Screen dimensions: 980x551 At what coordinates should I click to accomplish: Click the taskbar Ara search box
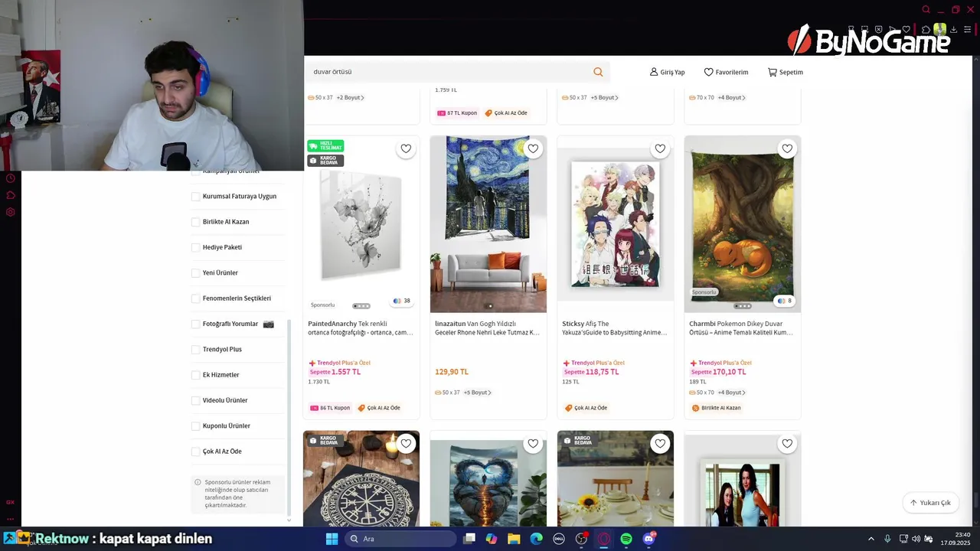click(x=400, y=539)
